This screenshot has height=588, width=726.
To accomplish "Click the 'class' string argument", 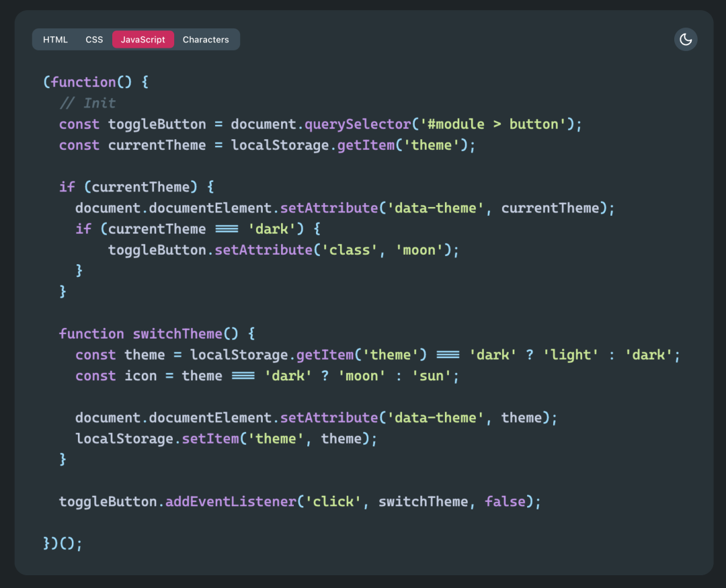I will coord(350,250).
